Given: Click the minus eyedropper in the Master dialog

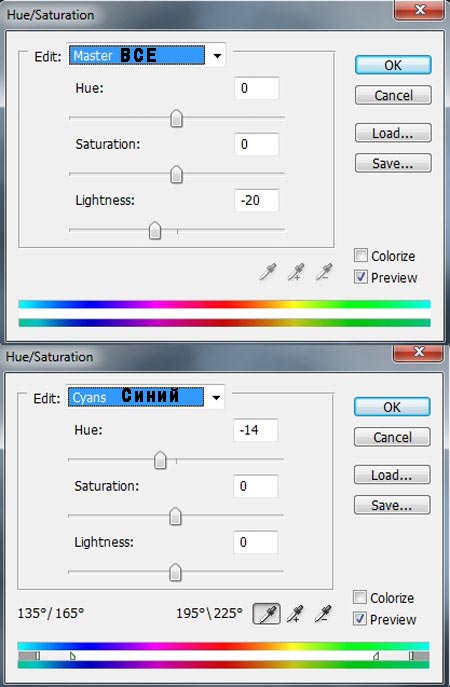Looking at the screenshot, I should tap(324, 272).
